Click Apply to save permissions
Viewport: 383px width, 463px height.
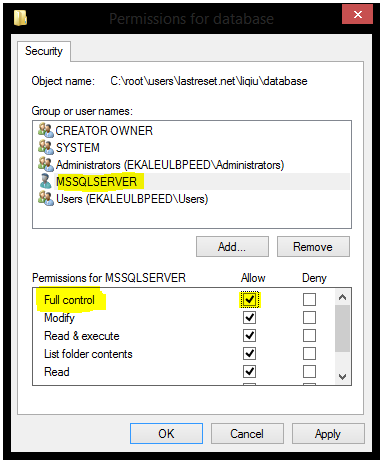(x=328, y=434)
